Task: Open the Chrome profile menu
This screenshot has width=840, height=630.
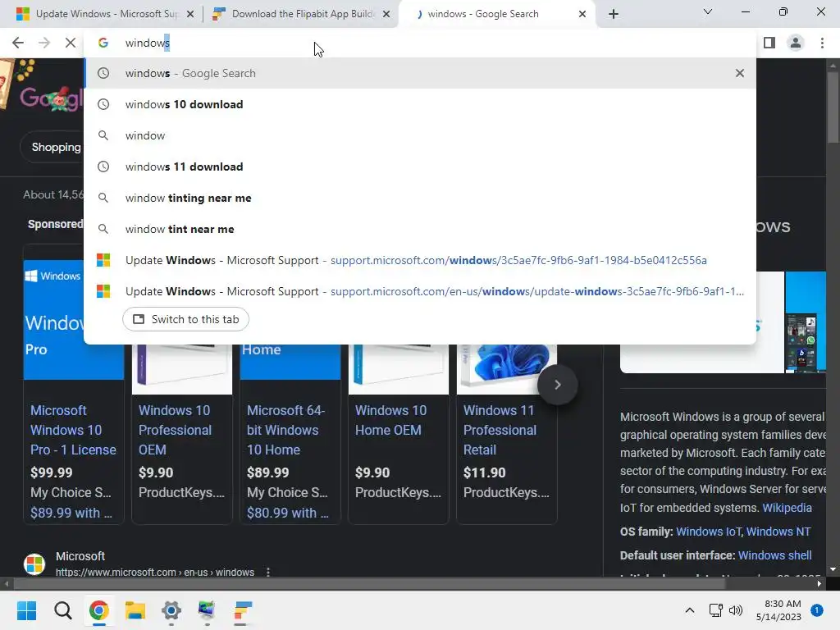Action: 796,43
